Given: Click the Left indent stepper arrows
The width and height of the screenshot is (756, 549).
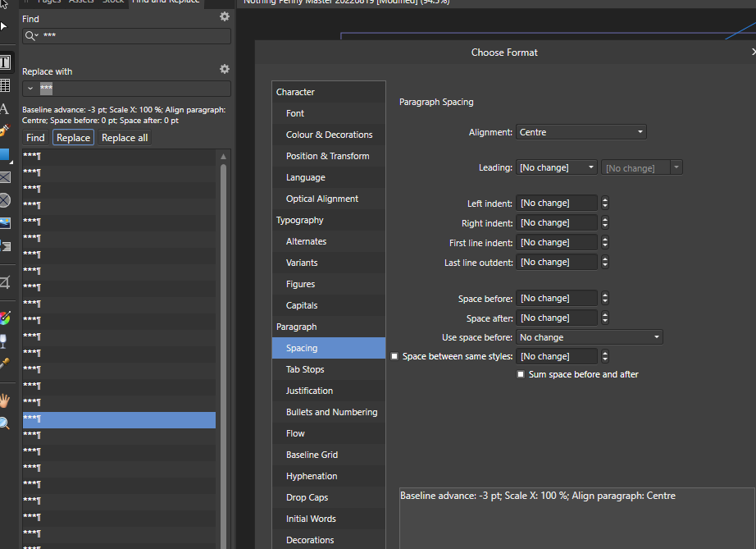Looking at the screenshot, I should [605, 203].
